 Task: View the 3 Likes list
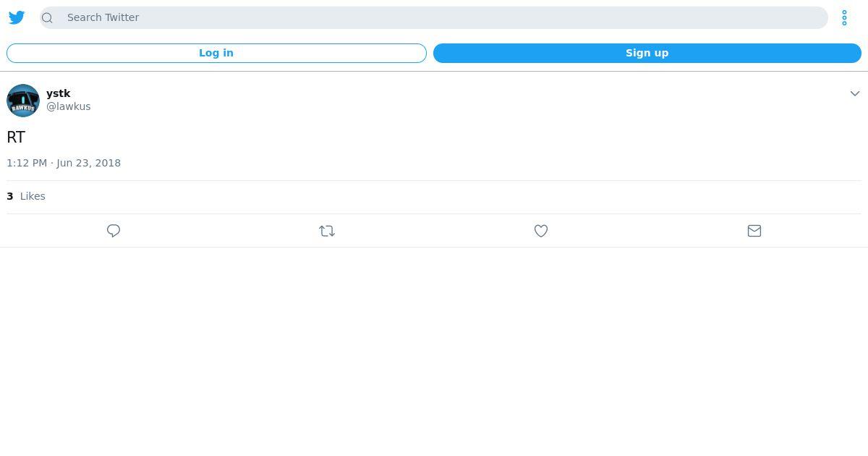(x=26, y=196)
